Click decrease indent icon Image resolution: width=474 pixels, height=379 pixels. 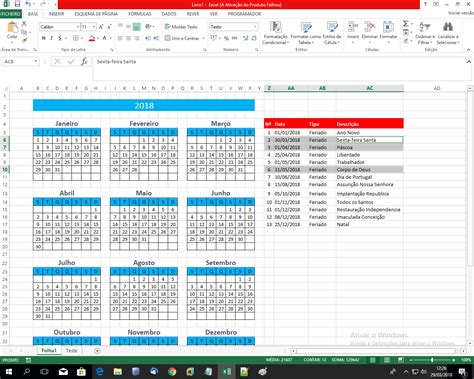[x=148, y=38]
